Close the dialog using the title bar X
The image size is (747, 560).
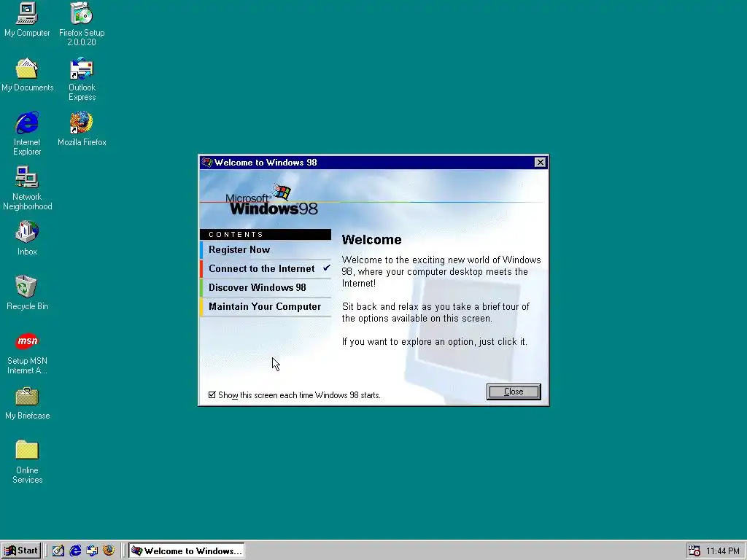pos(541,163)
